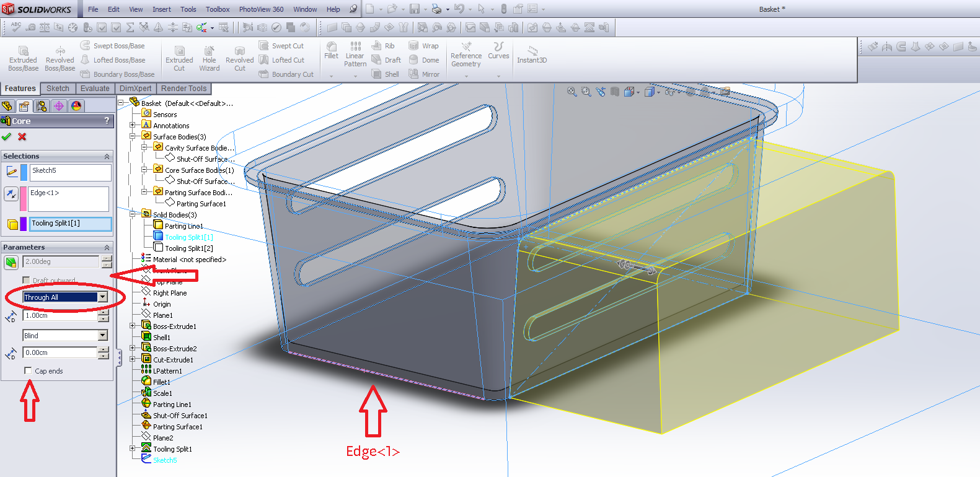Select Parting Line1 feature in tree
The height and width of the screenshot is (477, 980).
(166, 405)
